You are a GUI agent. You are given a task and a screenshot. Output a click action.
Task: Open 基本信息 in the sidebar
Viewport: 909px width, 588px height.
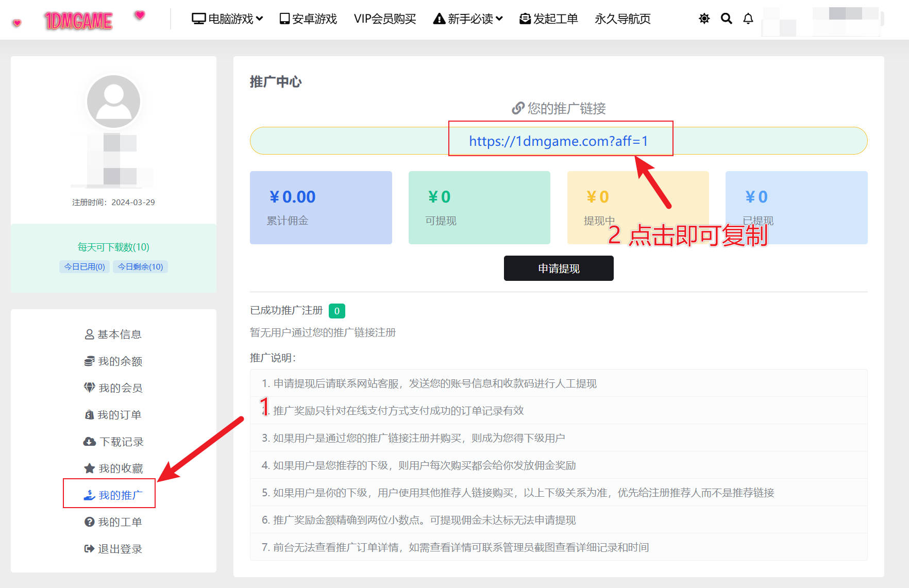tap(113, 334)
